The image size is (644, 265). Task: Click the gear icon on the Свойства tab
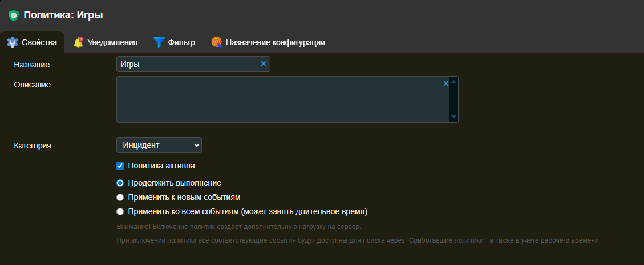tap(13, 42)
